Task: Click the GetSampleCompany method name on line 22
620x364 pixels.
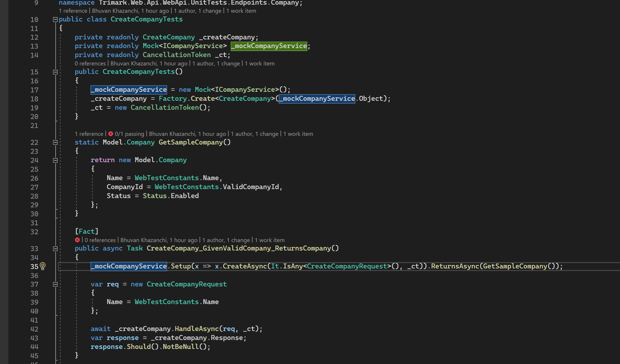Action: 191,142
